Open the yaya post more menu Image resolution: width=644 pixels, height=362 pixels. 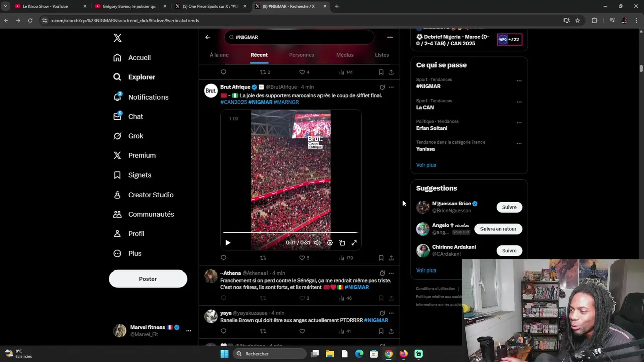(x=391, y=313)
